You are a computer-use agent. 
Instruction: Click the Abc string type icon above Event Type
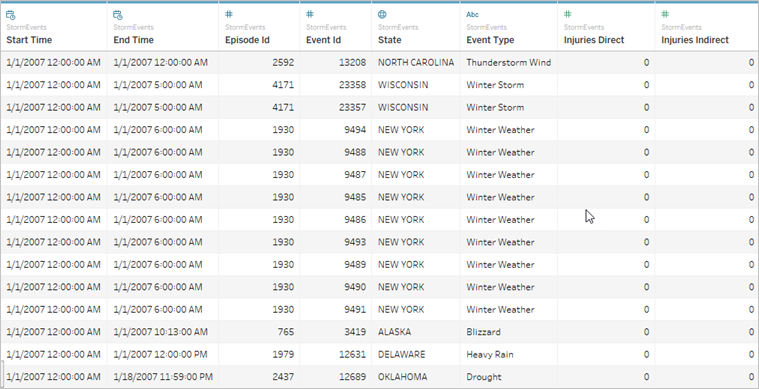click(x=472, y=15)
